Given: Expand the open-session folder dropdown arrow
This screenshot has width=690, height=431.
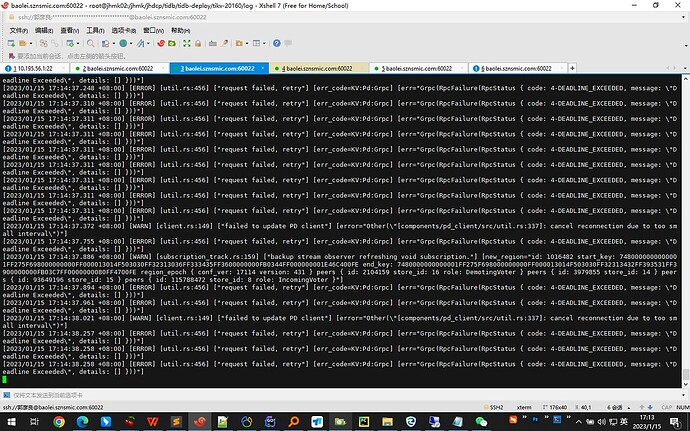Looking at the screenshot, I should point(31,43).
